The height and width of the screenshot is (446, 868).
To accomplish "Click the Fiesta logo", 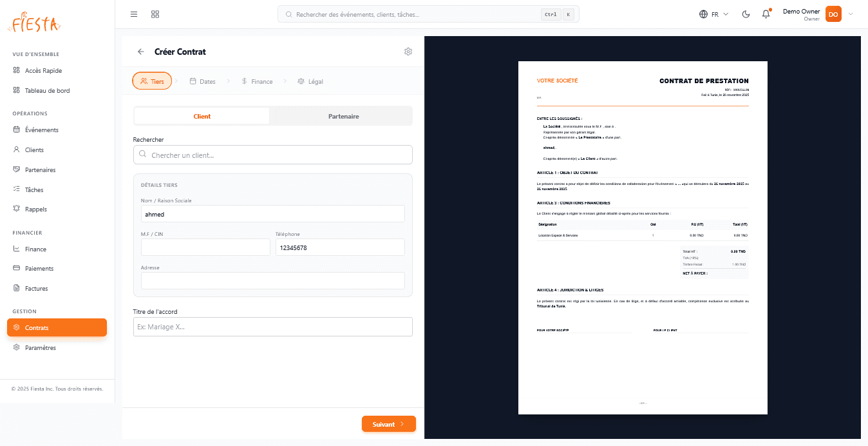I will (34, 23).
